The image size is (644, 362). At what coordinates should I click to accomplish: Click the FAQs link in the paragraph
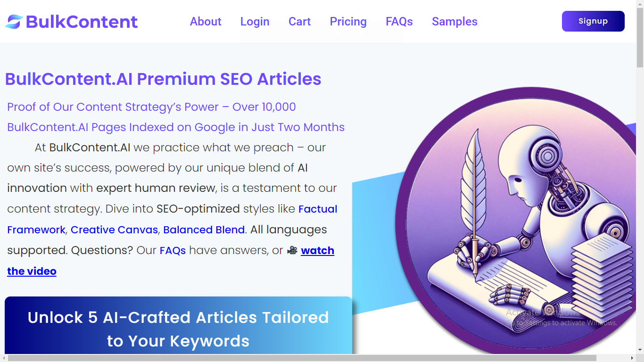tap(173, 250)
